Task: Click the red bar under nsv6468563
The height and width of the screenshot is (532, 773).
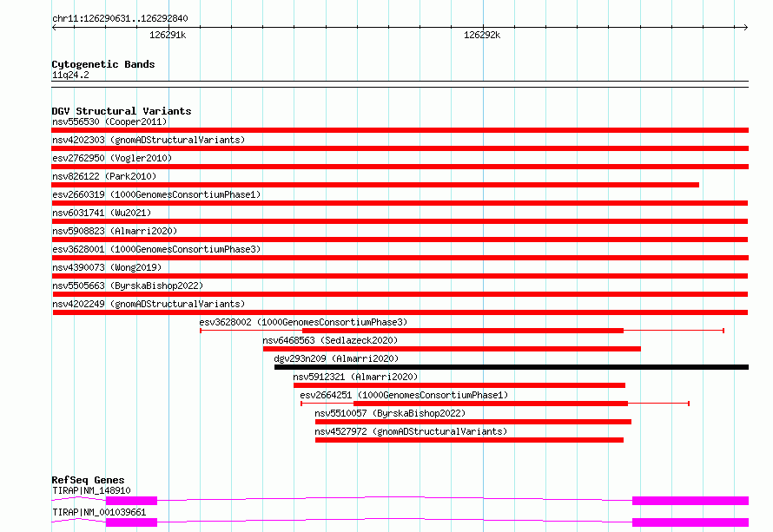Action: 452,349
